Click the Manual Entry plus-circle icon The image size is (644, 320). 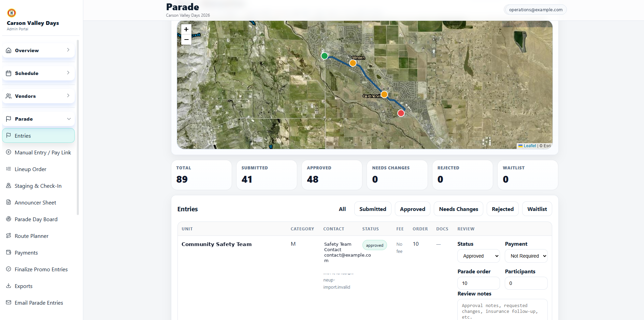click(x=9, y=152)
